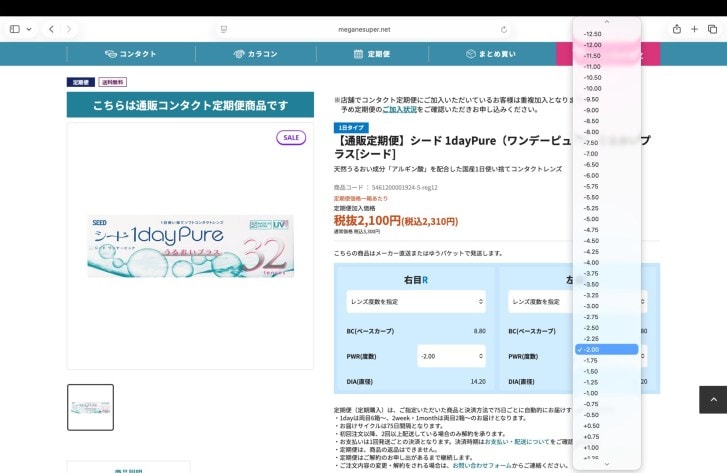Open the Safari sidebar panel
Viewport: 727px width, 473px height.
tap(15, 29)
